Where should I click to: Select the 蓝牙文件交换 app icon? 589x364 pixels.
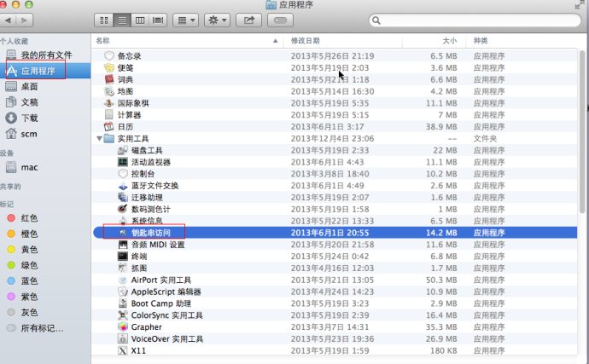coord(123,186)
